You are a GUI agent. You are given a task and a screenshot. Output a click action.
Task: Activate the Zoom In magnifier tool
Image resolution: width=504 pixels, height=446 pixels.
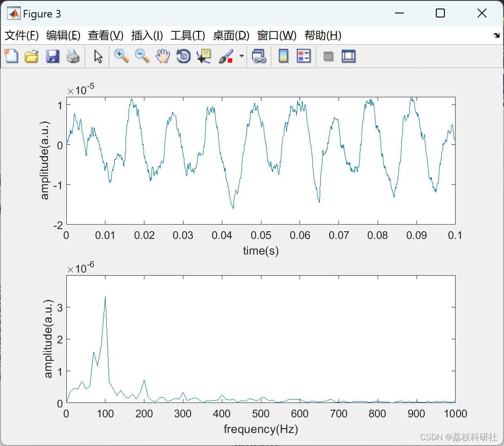[121, 56]
